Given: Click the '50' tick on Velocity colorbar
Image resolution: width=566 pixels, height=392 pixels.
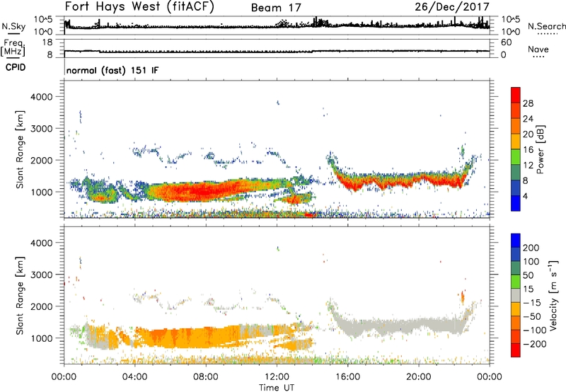Looking at the screenshot, I should coord(528,275).
